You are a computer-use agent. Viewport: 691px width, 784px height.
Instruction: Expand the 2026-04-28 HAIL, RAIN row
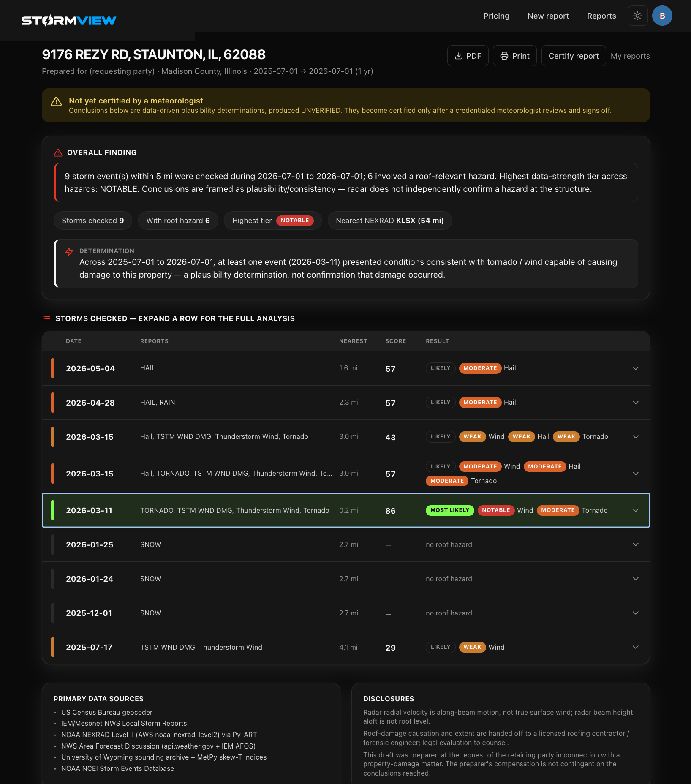[x=346, y=403]
